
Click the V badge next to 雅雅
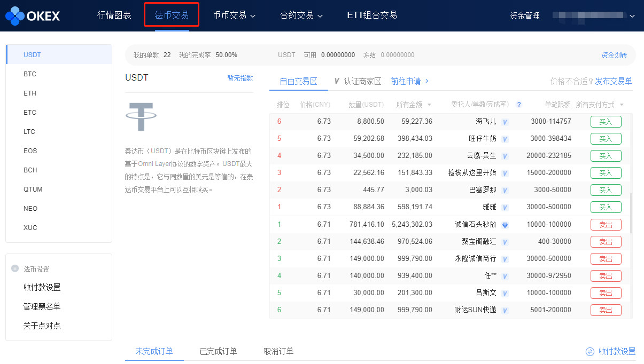click(x=505, y=207)
